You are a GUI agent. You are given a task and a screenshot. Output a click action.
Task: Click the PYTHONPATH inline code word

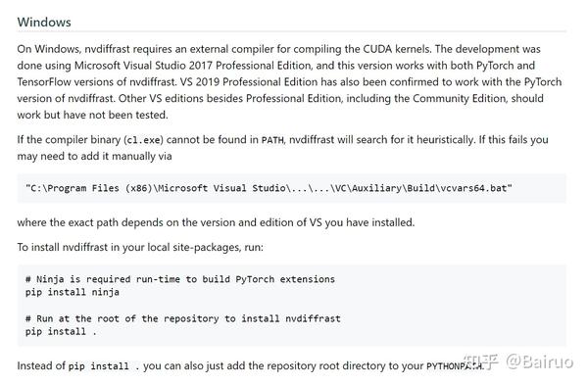point(455,365)
